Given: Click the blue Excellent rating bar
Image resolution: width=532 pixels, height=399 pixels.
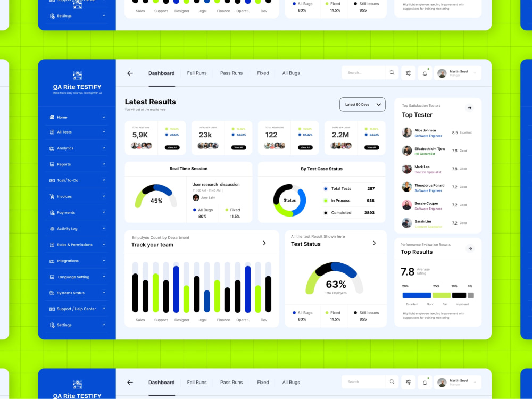Looking at the screenshot, I should pos(417,295).
